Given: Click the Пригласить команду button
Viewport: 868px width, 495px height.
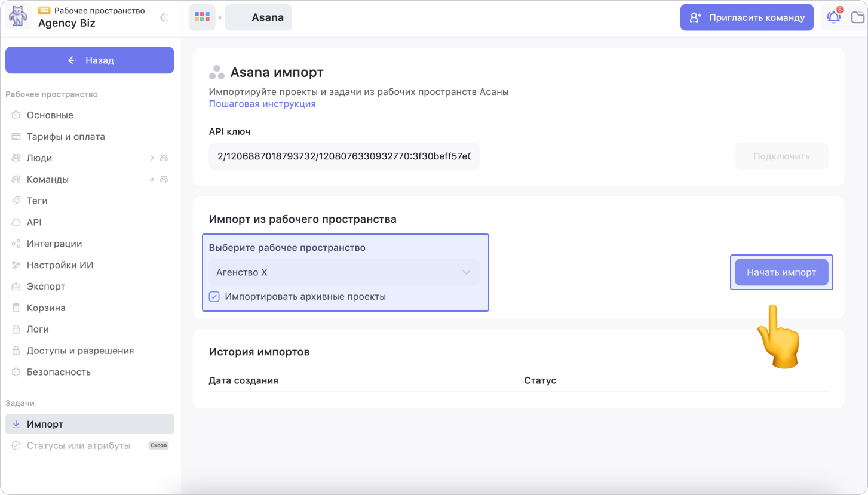Looking at the screenshot, I should pyautogui.click(x=747, y=17).
